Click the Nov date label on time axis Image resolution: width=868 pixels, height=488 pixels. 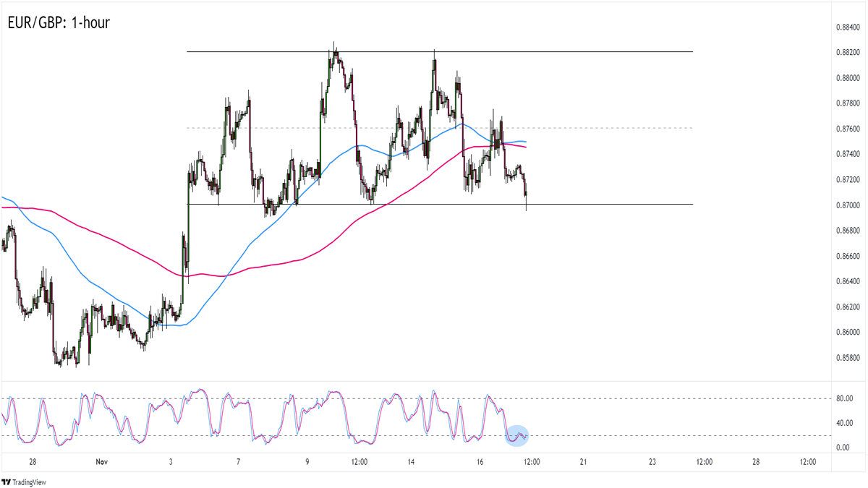point(101,462)
